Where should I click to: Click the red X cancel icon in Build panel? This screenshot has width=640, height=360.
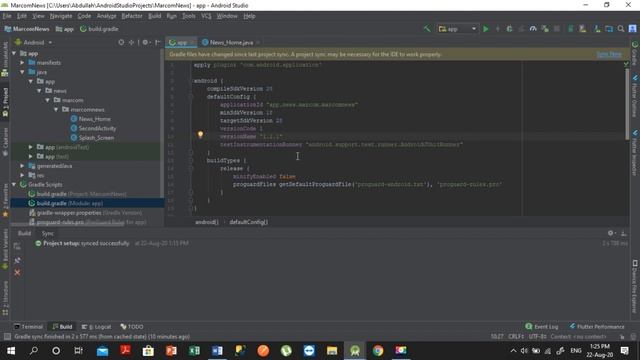tap(17, 272)
